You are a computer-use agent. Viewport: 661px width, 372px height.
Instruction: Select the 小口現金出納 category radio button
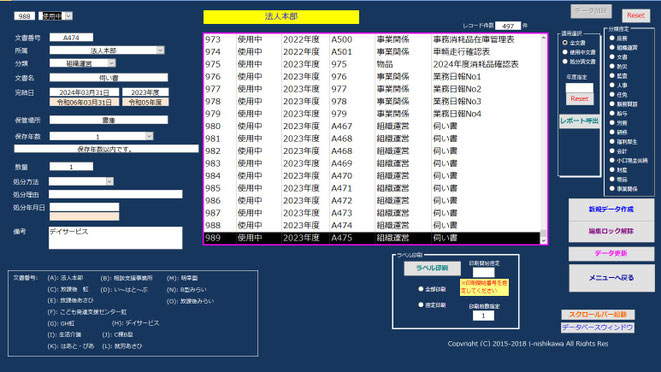pos(612,160)
